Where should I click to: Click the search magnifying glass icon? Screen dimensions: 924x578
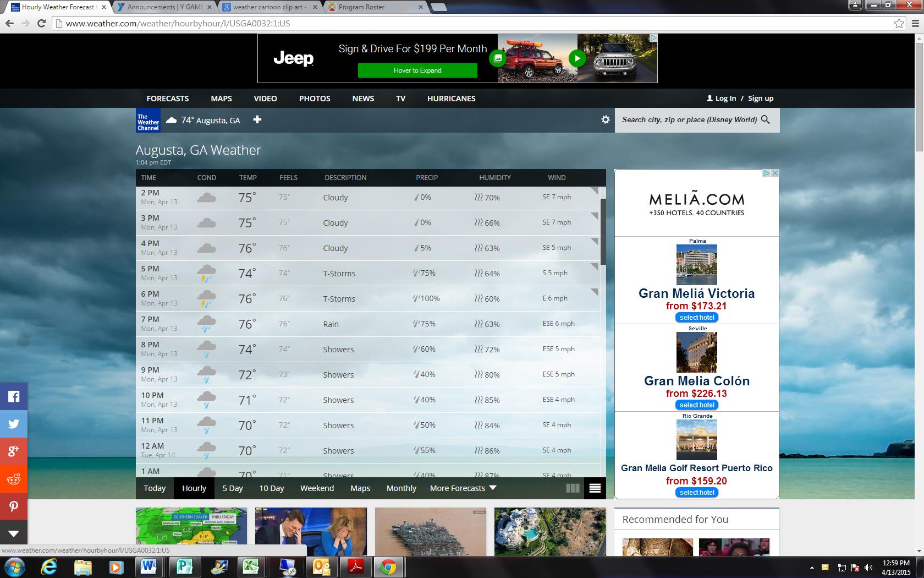click(x=766, y=119)
